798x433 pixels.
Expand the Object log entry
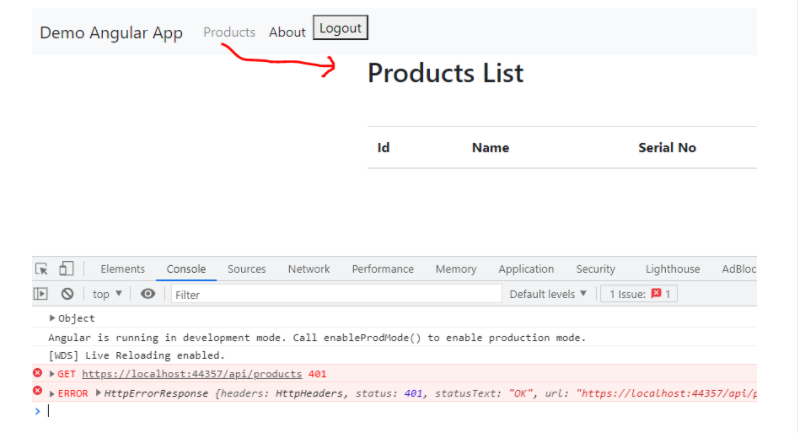[x=53, y=318]
